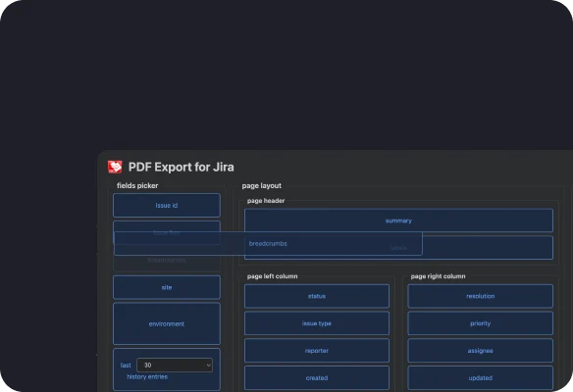Open the history entries count dropdown
Screen dimensions: 573x392
pos(175,365)
